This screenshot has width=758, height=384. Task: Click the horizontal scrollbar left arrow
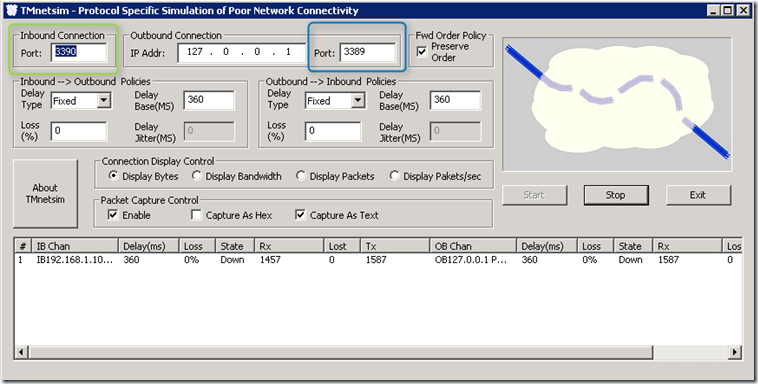point(21,352)
